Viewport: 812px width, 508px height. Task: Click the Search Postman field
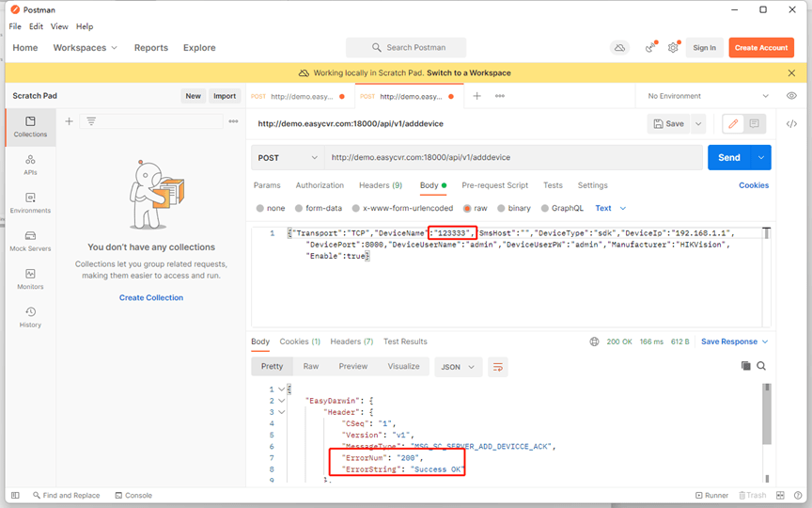coord(406,48)
